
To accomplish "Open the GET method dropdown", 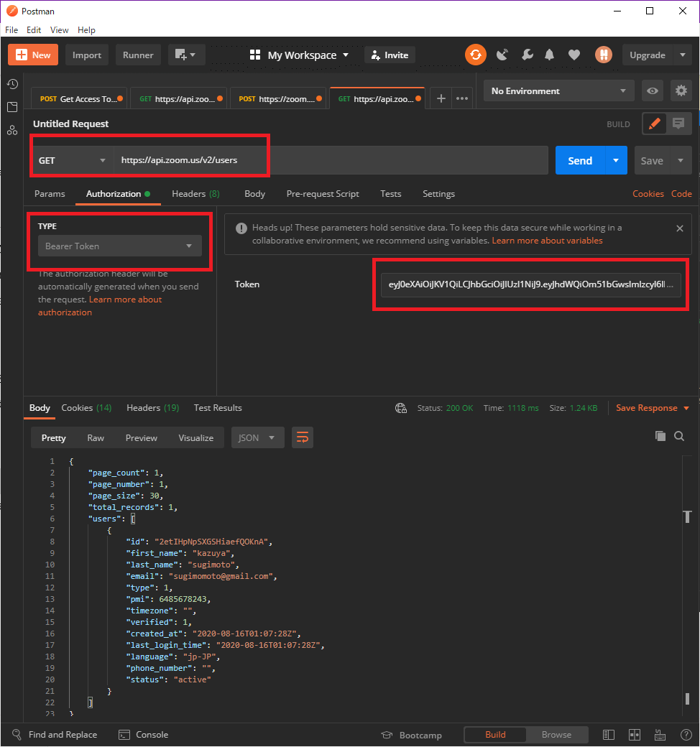I will [x=72, y=160].
